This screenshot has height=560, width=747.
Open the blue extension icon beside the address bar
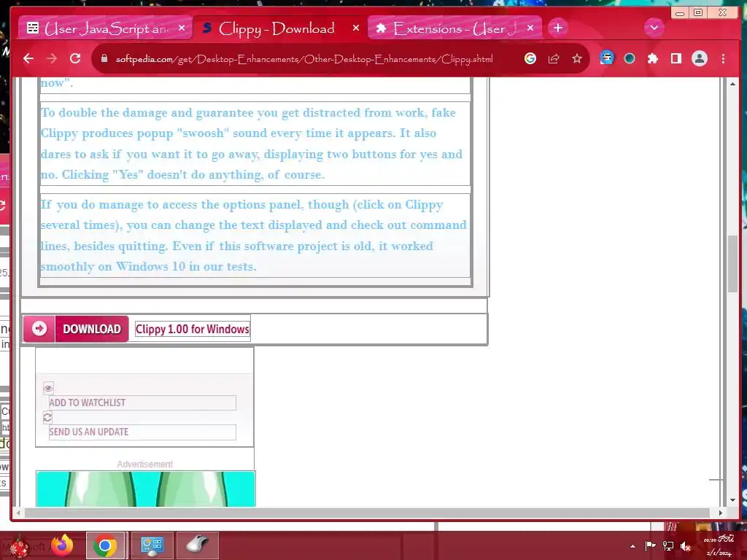pyautogui.click(x=606, y=58)
